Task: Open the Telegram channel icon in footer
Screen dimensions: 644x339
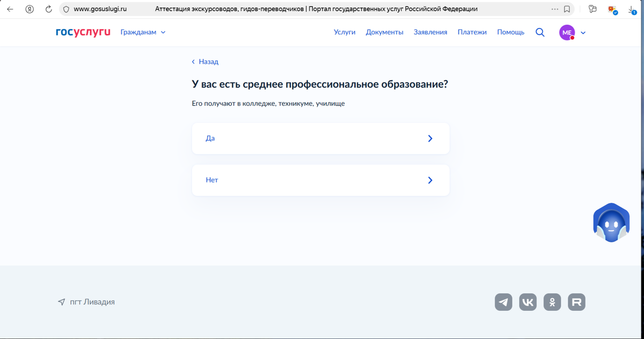Action: 503,302
